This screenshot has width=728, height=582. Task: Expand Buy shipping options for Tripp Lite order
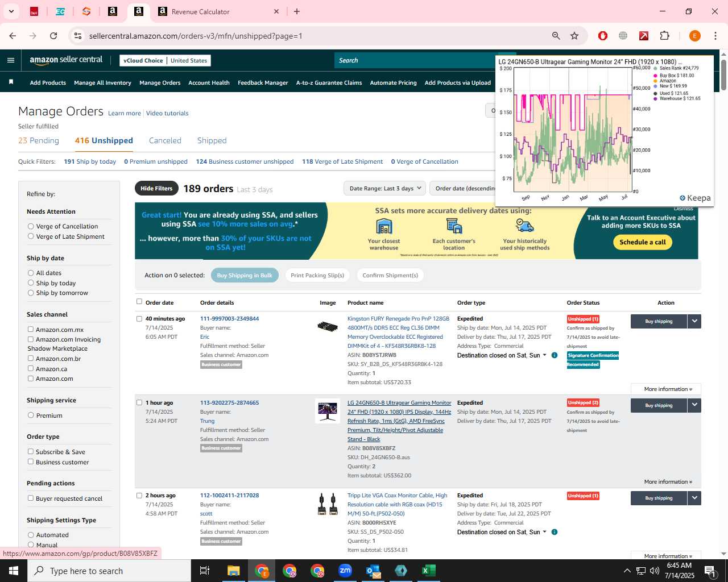[x=694, y=498]
